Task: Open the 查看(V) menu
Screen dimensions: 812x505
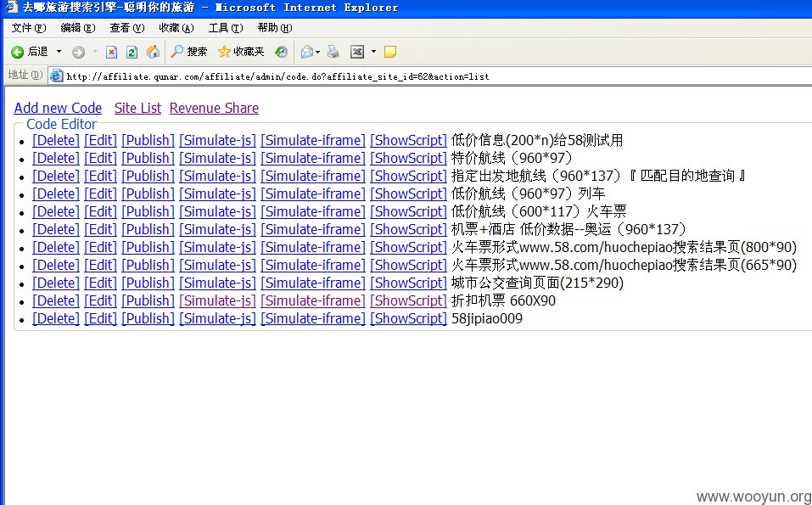Action: (x=127, y=28)
